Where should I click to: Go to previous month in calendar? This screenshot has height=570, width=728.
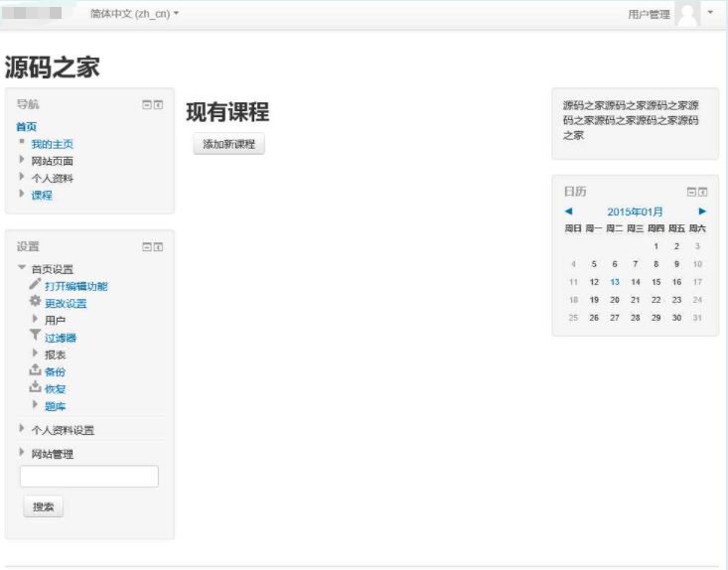pos(568,212)
